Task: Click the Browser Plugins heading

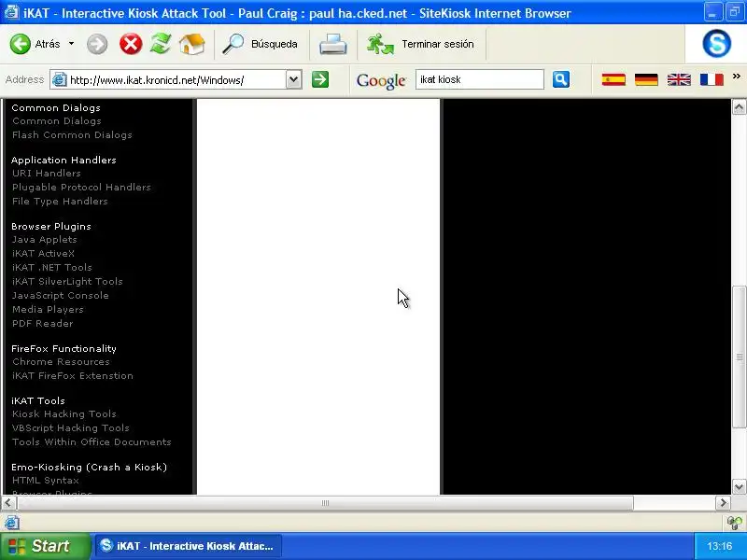Action: (51, 226)
